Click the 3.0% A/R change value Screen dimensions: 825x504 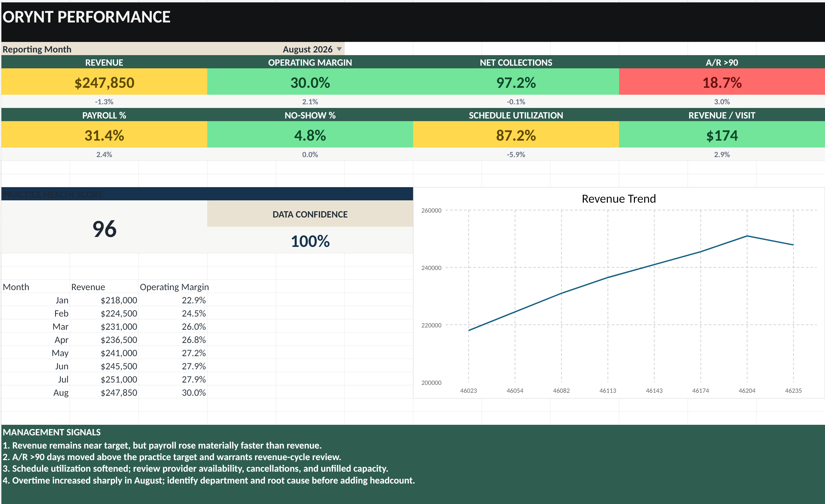pyautogui.click(x=722, y=101)
